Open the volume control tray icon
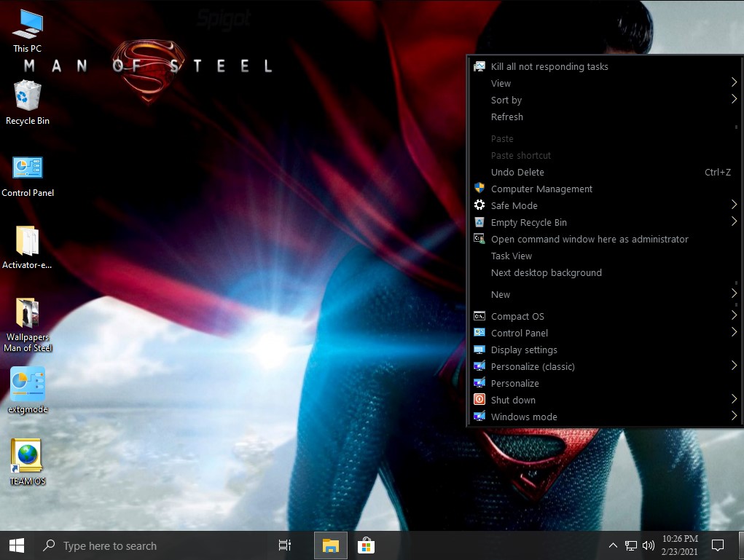 point(648,545)
